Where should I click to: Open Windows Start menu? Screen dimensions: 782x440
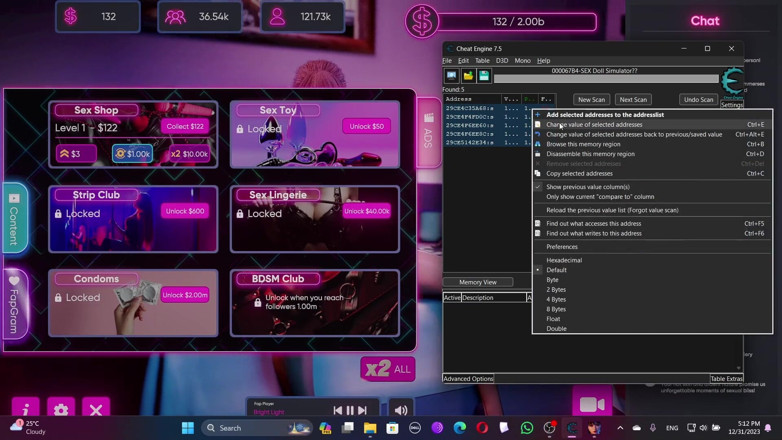pos(188,428)
